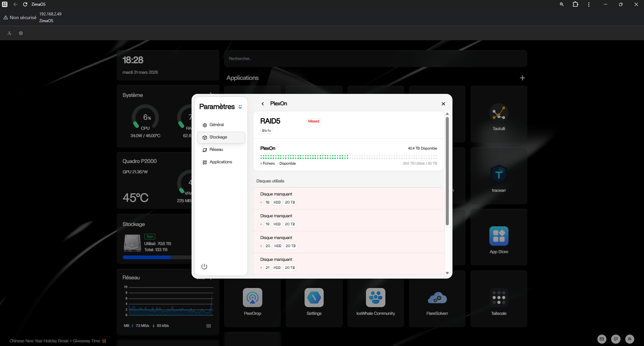The height and width of the screenshot is (346, 644).
Task: Open IceWhale Community app
Action: coord(375,298)
